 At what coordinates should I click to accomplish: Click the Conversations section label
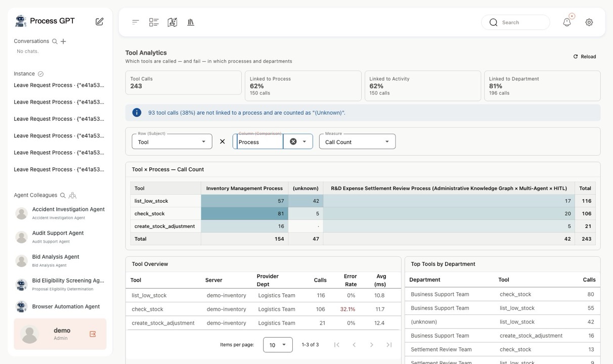[x=31, y=41]
